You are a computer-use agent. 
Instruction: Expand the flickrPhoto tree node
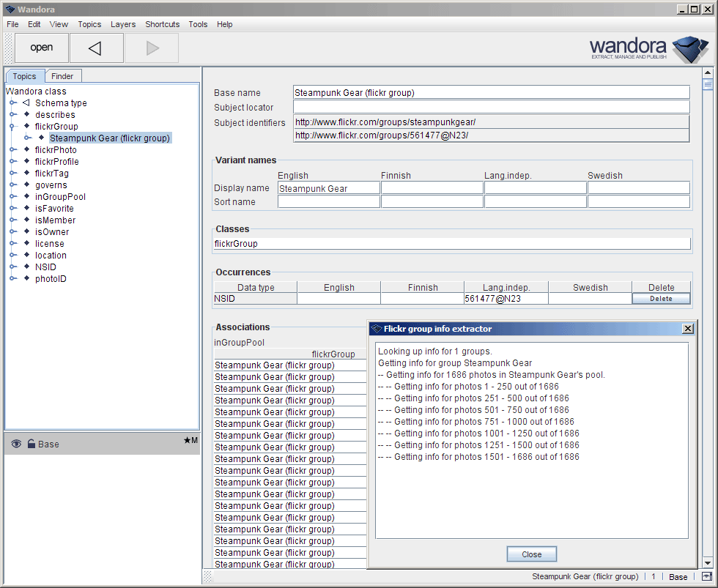coord(13,150)
